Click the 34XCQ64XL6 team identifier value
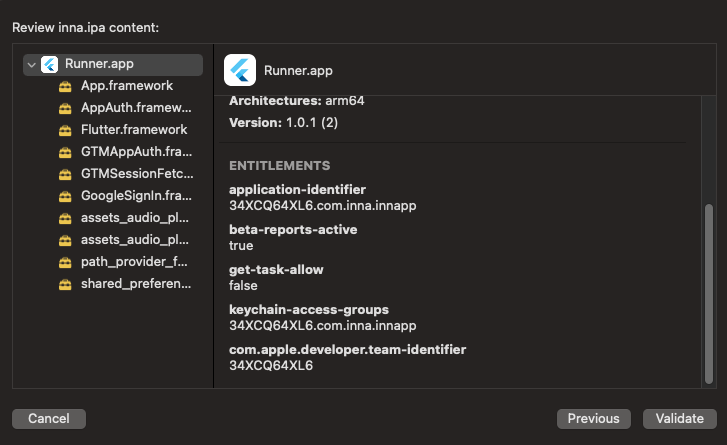Viewport: 727px width, 445px height. tap(271, 366)
